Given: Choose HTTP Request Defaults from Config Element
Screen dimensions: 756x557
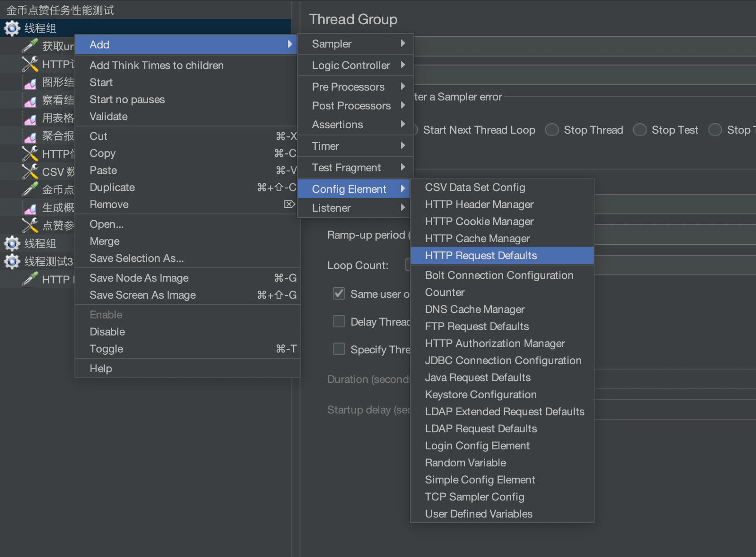Looking at the screenshot, I should pos(481,256).
